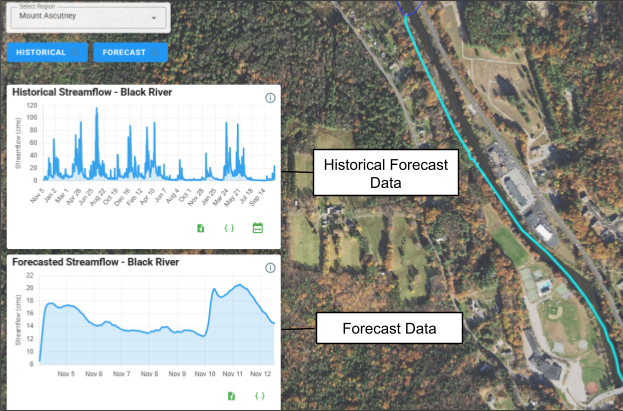This screenshot has height=411, width=623.
Task: Click the Forecasted Streamflow - Black River title
Action: pyautogui.click(x=95, y=262)
